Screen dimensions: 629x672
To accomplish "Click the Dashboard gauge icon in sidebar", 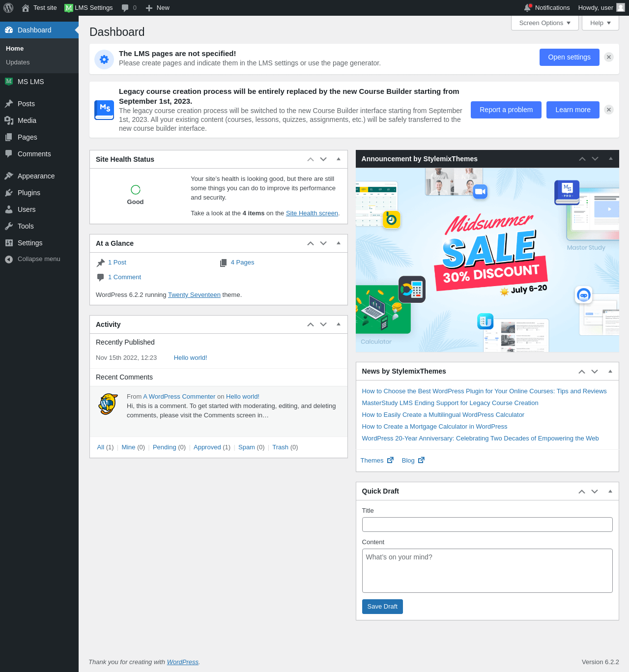I will (9, 30).
